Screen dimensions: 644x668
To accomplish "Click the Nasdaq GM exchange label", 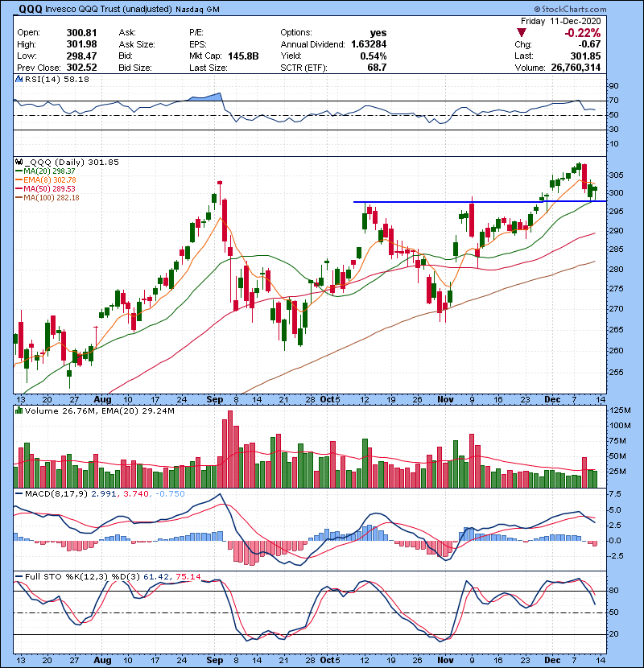I will pos(197,10).
